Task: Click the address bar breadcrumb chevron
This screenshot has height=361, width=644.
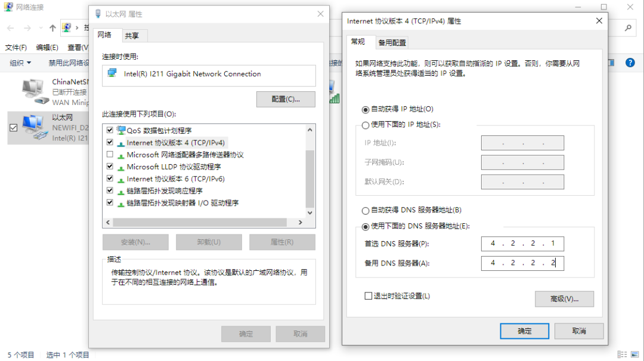Action: coord(77,27)
